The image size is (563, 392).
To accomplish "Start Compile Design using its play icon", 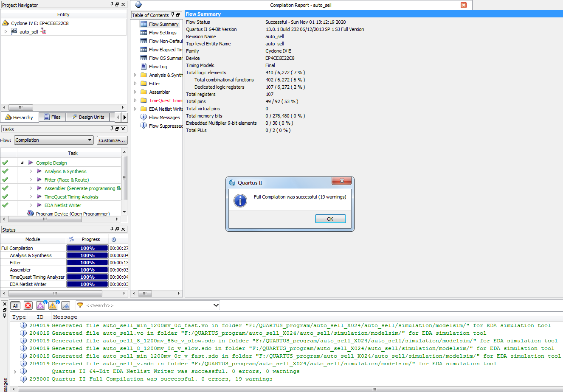I will coord(31,162).
